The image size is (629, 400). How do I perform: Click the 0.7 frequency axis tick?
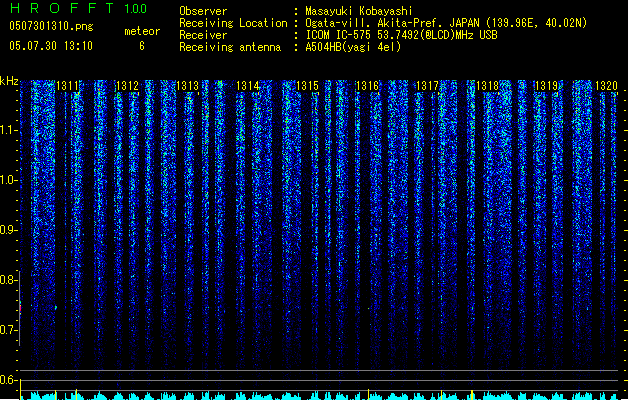click(8, 330)
